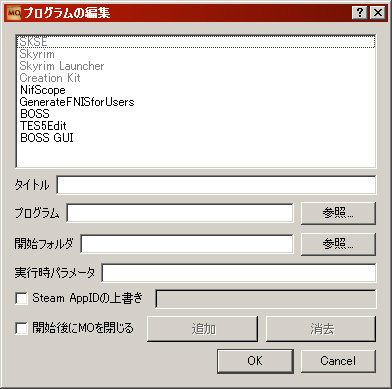Focus the タイトル text field

tap(216, 185)
